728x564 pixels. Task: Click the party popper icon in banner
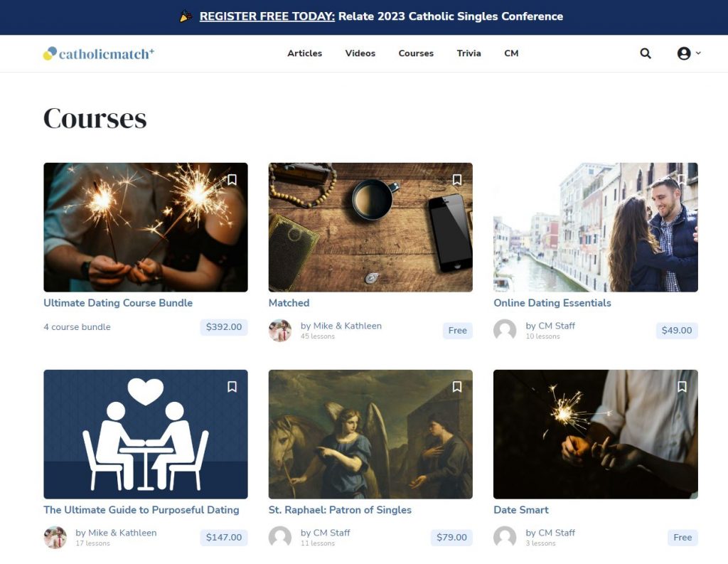click(186, 16)
